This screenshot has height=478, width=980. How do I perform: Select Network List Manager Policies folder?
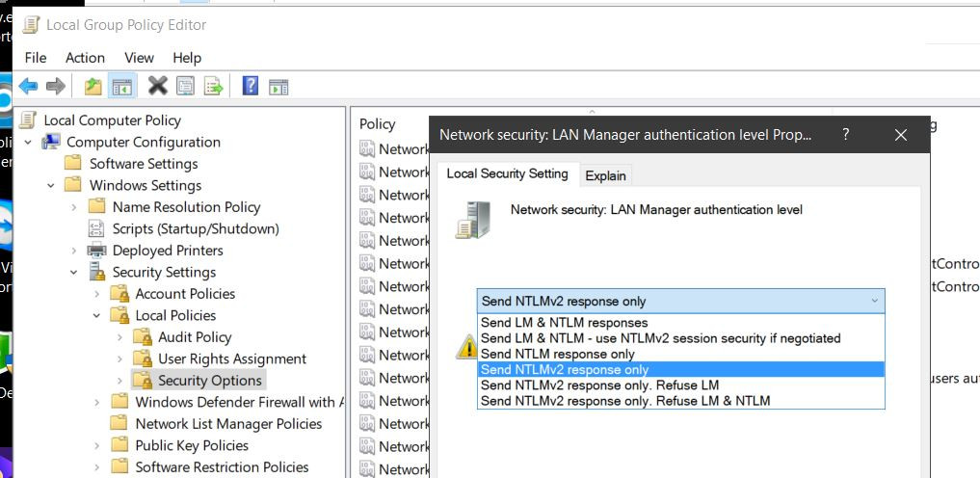pyautogui.click(x=227, y=424)
